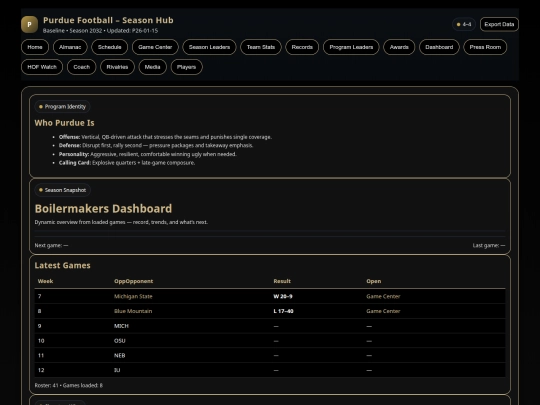Click the Offense bullet line
This screenshot has height=405, width=540.
pyautogui.click(x=165, y=137)
